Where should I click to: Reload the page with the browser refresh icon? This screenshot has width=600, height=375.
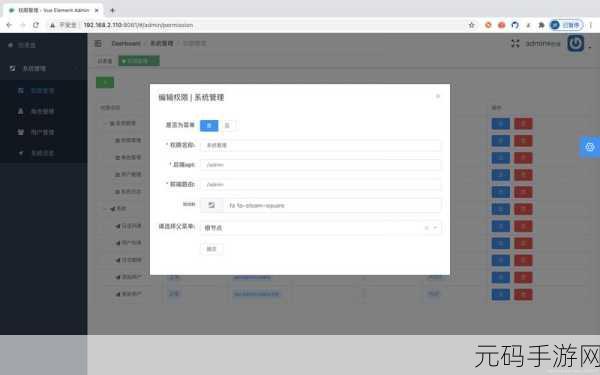coord(36,25)
